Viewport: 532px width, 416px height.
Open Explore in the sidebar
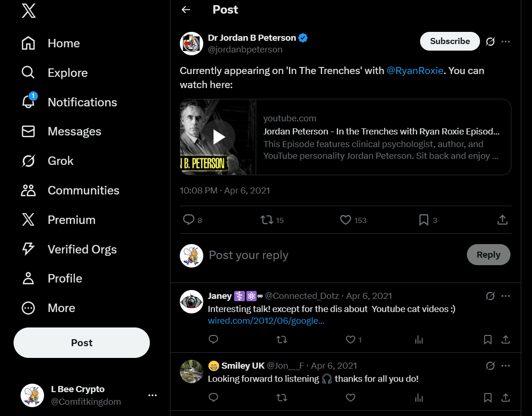point(29,73)
